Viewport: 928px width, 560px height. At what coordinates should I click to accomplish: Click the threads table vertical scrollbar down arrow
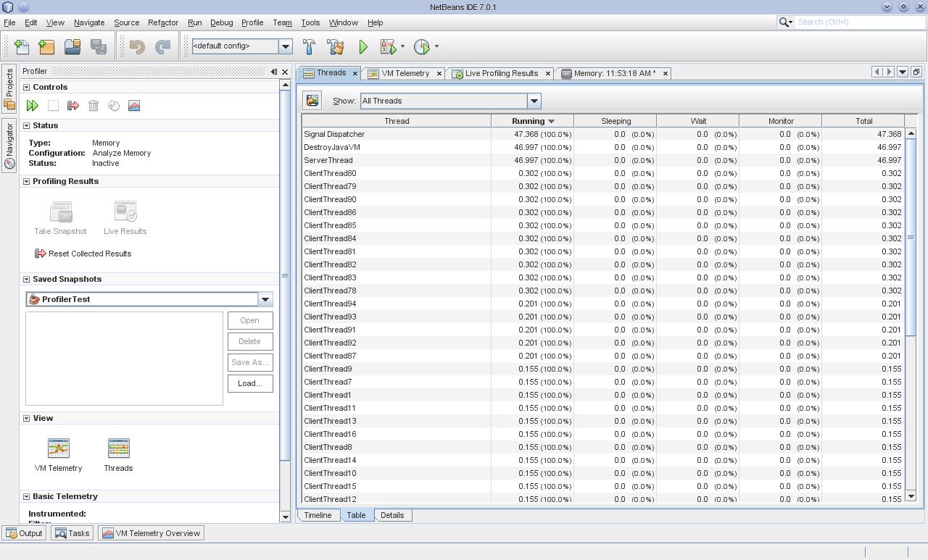pos(911,496)
